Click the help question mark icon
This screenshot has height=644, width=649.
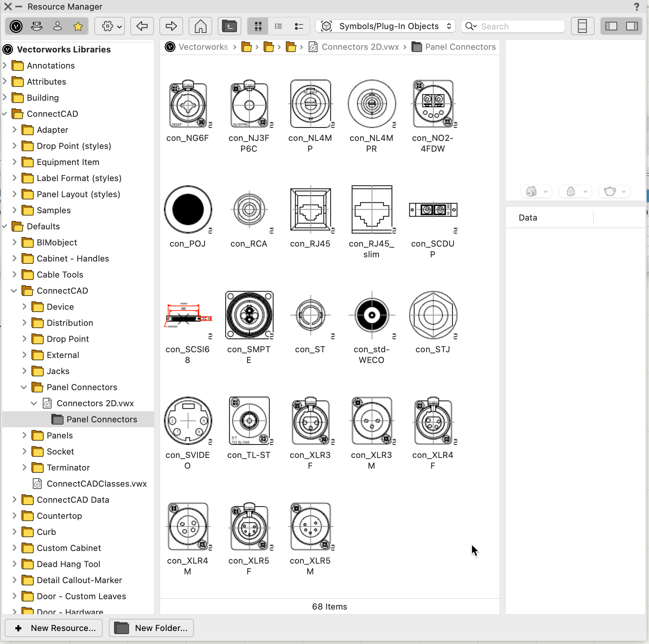(x=636, y=7)
